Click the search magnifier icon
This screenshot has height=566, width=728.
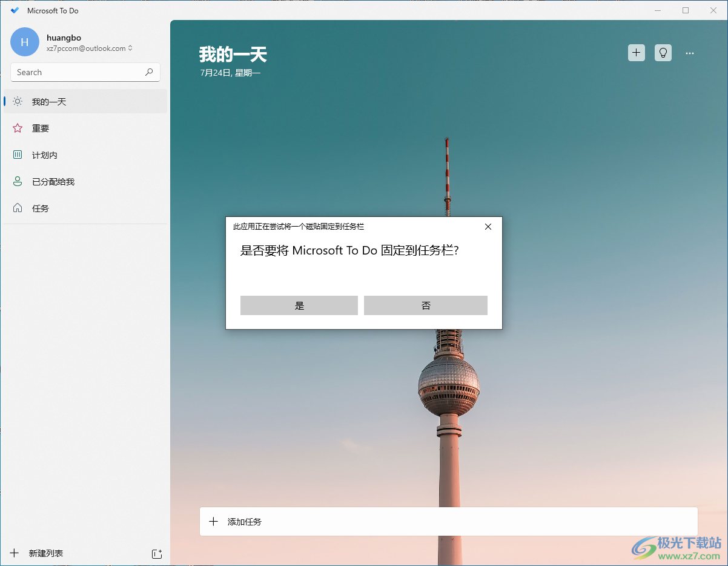[x=149, y=72]
